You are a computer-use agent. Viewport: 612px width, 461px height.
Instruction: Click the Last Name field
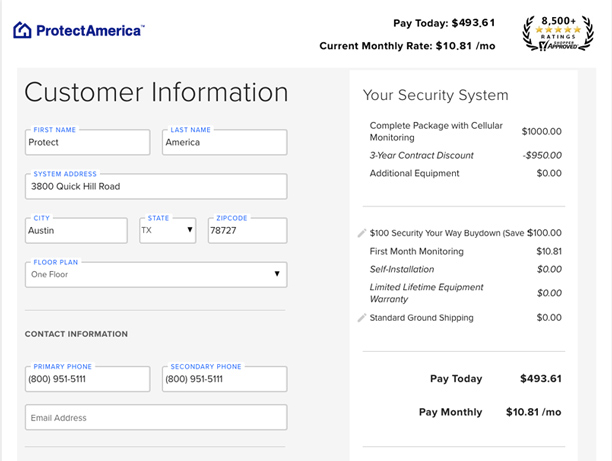coord(225,142)
